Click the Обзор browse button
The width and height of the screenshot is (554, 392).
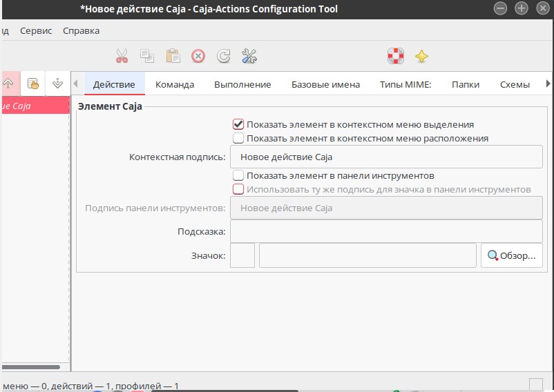(512, 255)
